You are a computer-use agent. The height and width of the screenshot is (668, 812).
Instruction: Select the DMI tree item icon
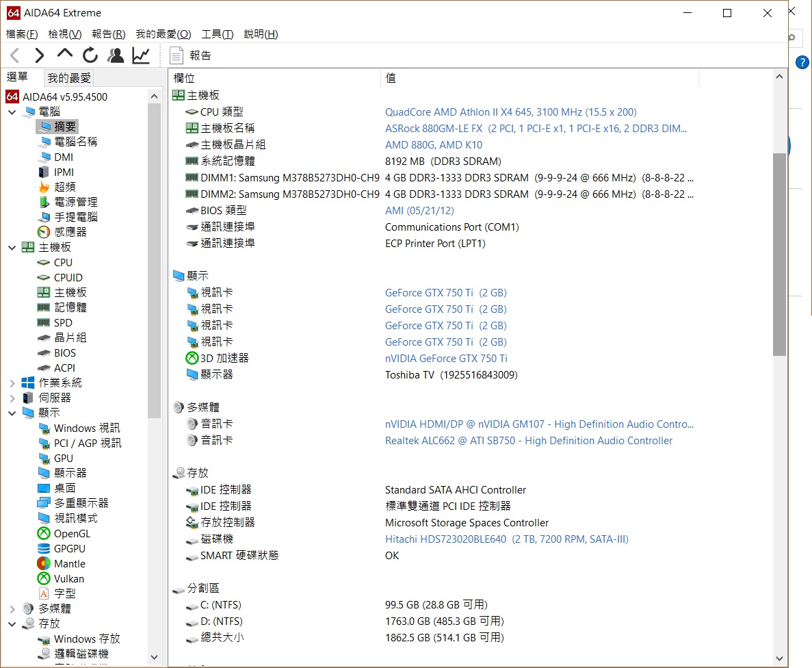pos(44,157)
